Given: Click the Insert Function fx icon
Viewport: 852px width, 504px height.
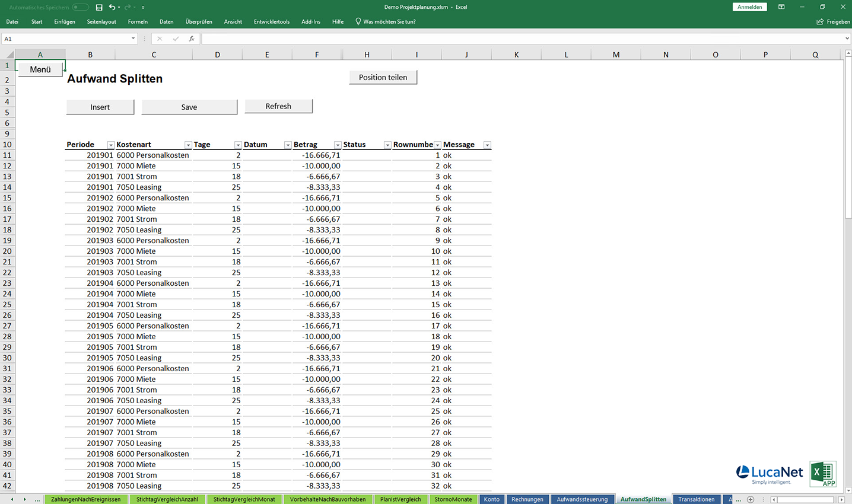Looking at the screenshot, I should pos(191,39).
